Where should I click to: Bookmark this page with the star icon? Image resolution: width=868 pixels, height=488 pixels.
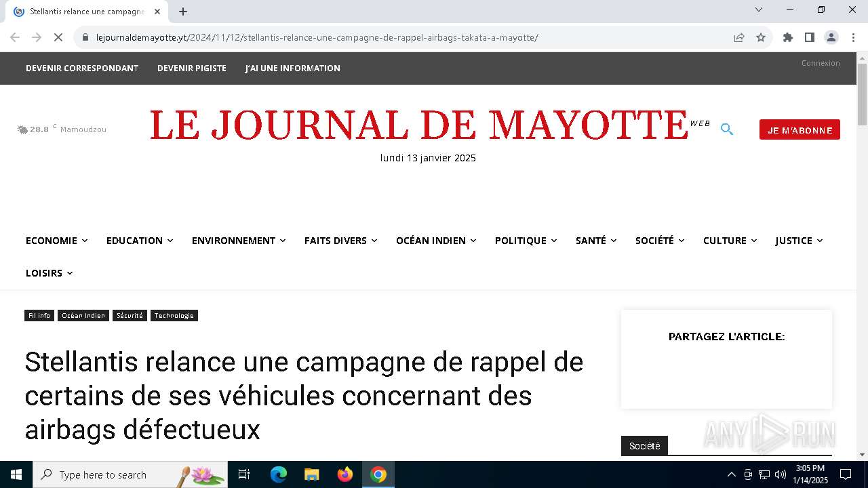(x=761, y=37)
